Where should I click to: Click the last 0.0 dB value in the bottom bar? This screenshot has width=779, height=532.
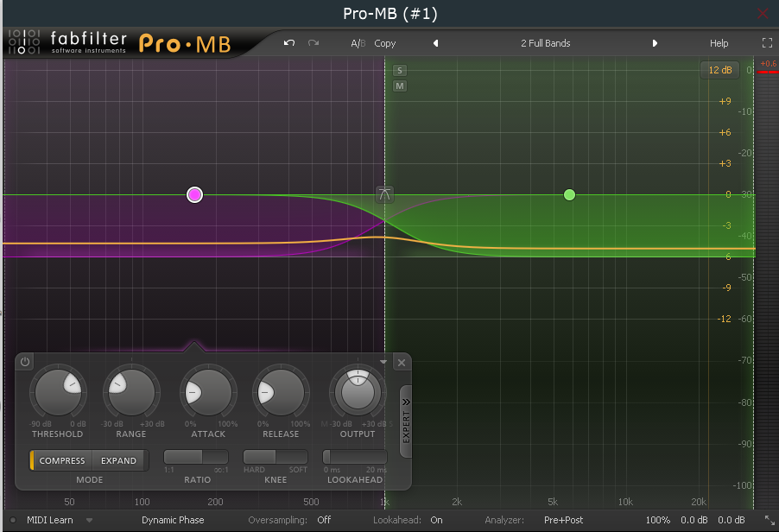(x=731, y=520)
